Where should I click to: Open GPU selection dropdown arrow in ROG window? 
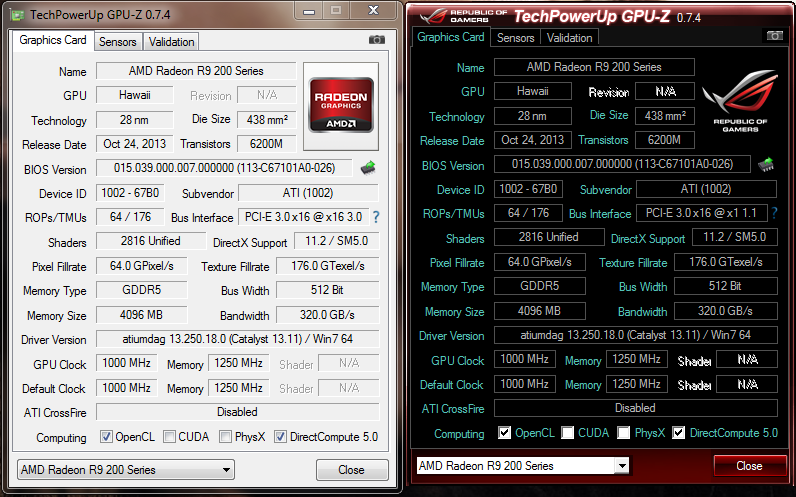tap(622, 465)
